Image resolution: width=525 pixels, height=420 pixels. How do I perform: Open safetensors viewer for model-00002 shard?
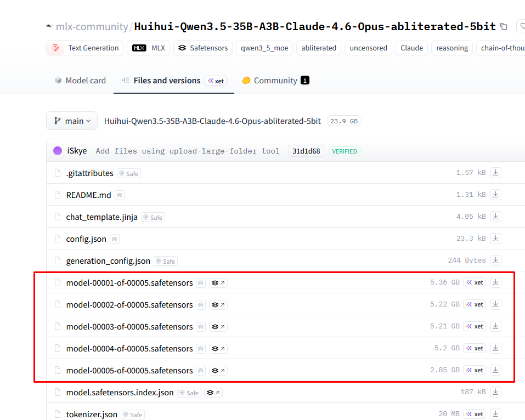pos(218,305)
